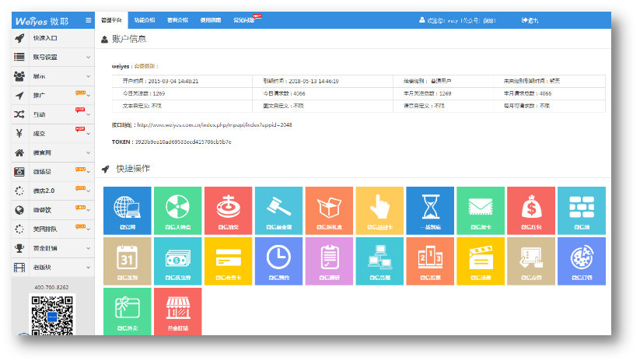Screen dimensions: 640x364
Task: Expand the 微官网 sidebar menu
Action: pyautogui.click(x=53, y=152)
